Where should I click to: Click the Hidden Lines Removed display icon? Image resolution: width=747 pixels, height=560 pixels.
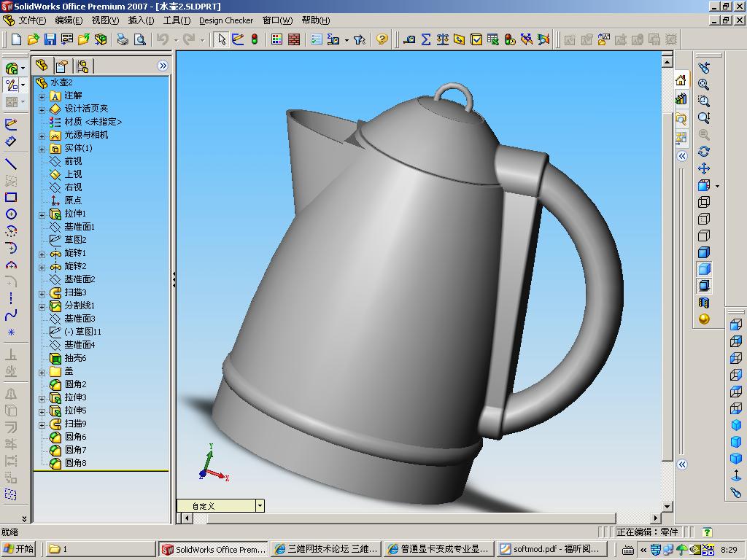[704, 236]
